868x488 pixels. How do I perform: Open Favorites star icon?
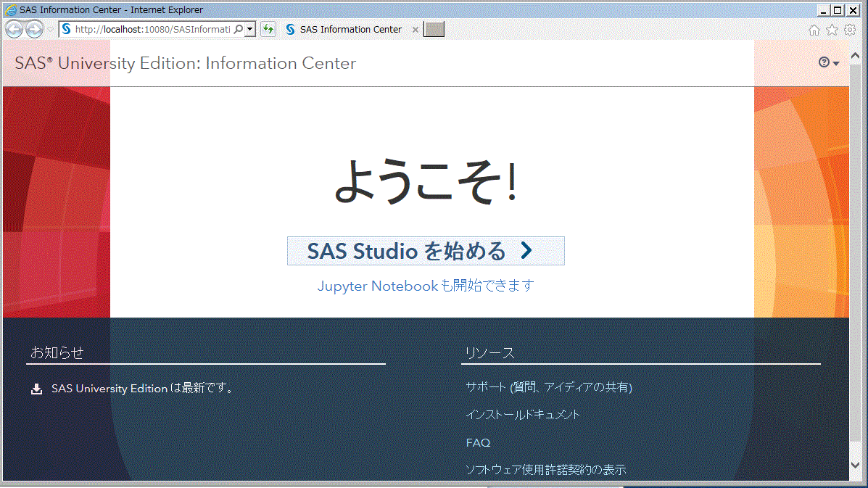(832, 30)
